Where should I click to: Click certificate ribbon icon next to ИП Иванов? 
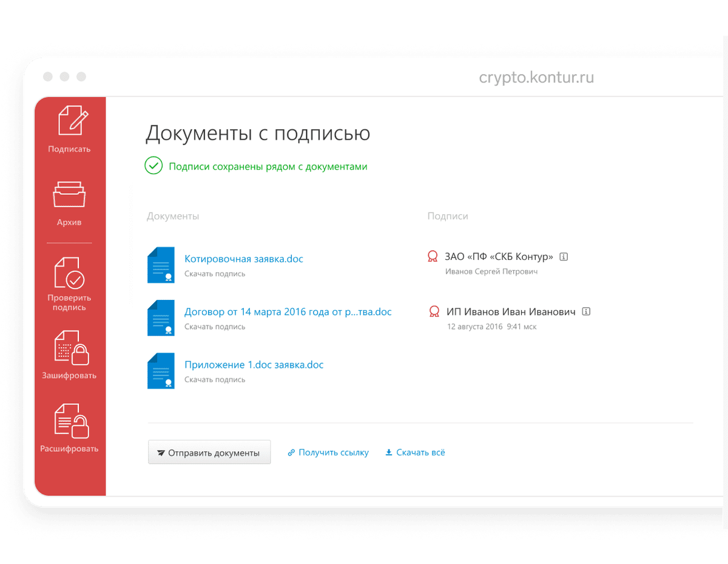click(434, 312)
